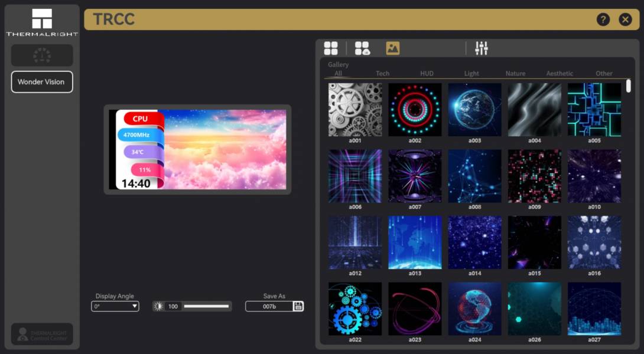This screenshot has width=644, height=354.
Task: Open the cloud themes grid view
Action: [x=362, y=48]
